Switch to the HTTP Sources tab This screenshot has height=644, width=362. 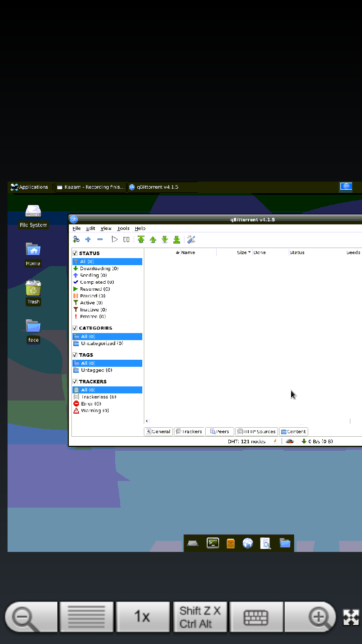tap(256, 432)
